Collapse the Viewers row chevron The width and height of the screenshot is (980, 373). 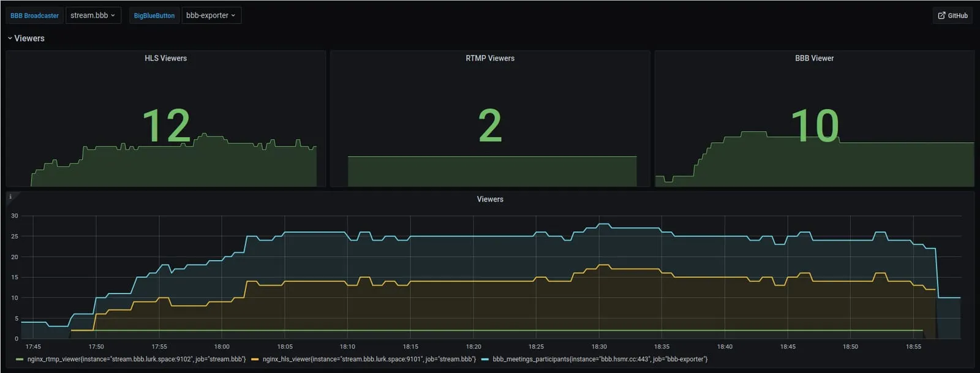click(10, 38)
